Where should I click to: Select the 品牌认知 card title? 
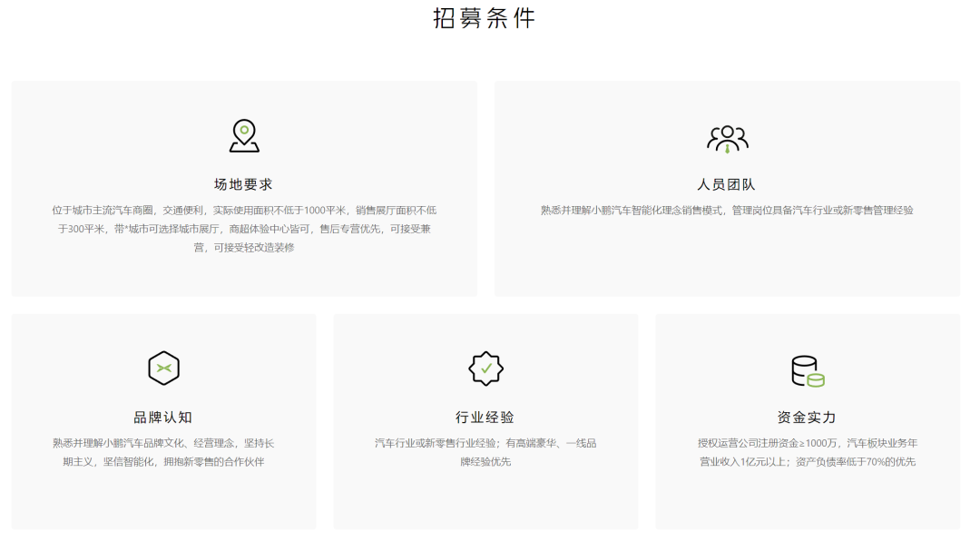[163, 418]
